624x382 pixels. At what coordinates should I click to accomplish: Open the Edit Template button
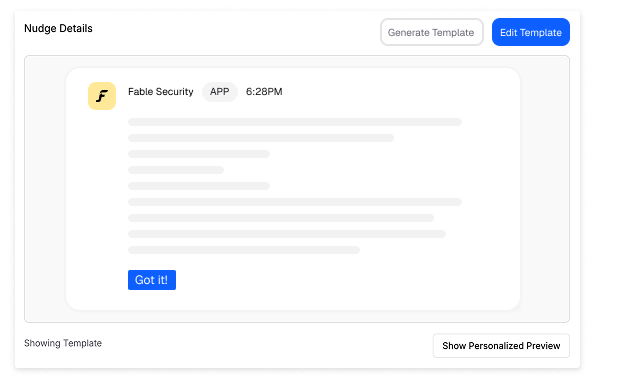point(530,32)
